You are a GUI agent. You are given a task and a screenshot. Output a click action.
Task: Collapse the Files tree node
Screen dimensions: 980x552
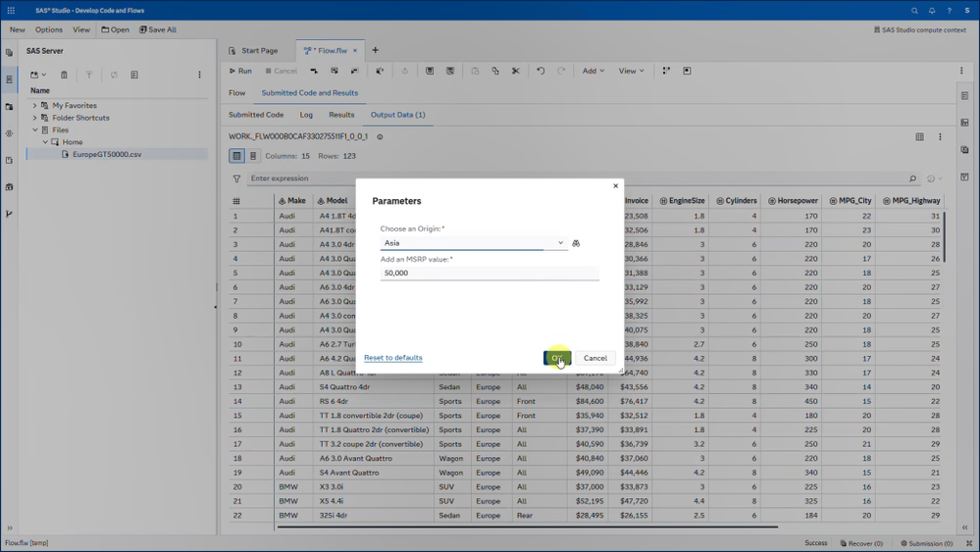tap(35, 129)
